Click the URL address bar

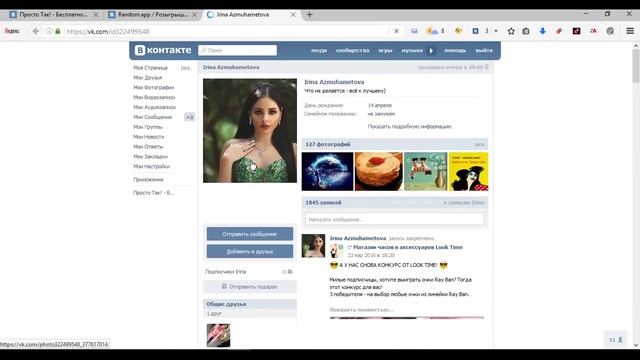(227, 31)
